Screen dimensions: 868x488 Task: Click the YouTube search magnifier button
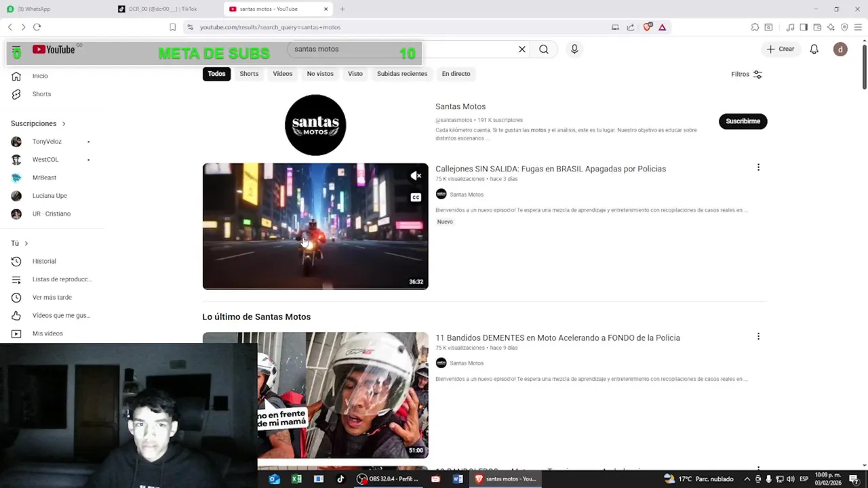point(544,49)
